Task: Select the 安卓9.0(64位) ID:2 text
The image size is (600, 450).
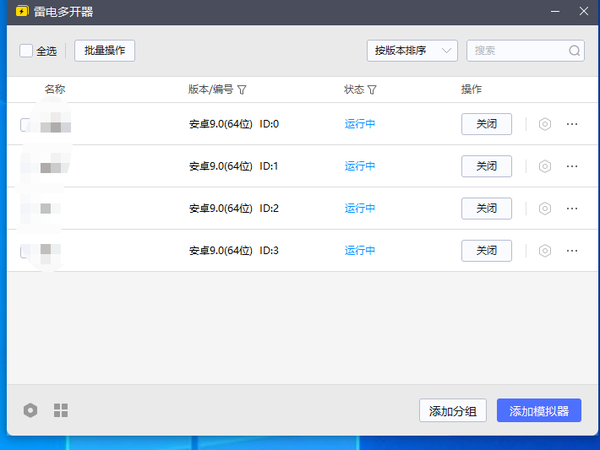Action: point(234,209)
